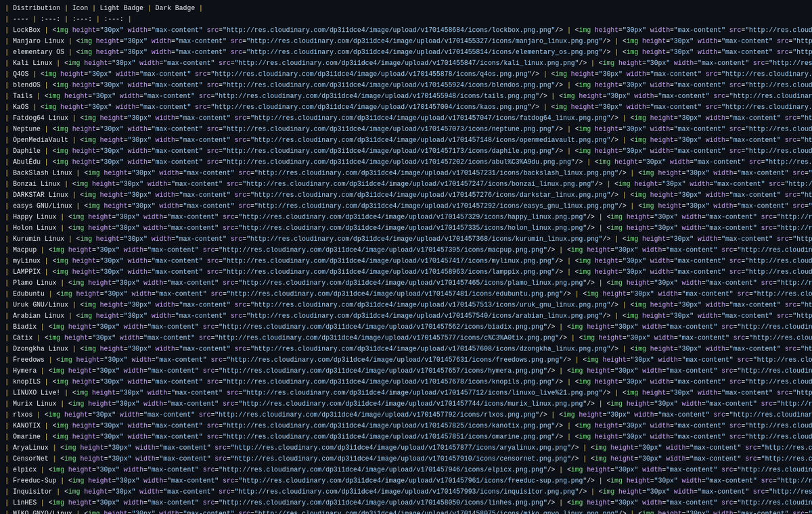The height and width of the screenshot is (514, 812).
Task: Click the 'Distribution' header word
Action: [x=37, y=8]
